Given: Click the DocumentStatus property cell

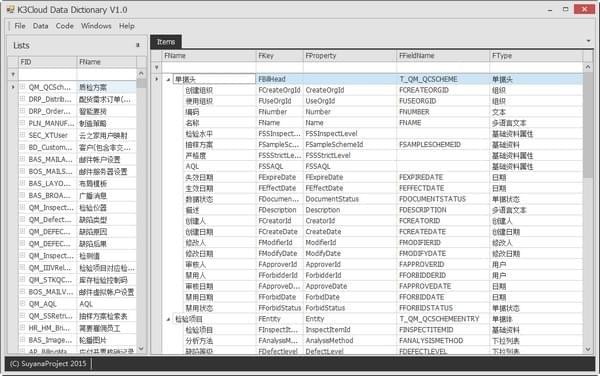Looking at the screenshot, I should click(350, 199).
